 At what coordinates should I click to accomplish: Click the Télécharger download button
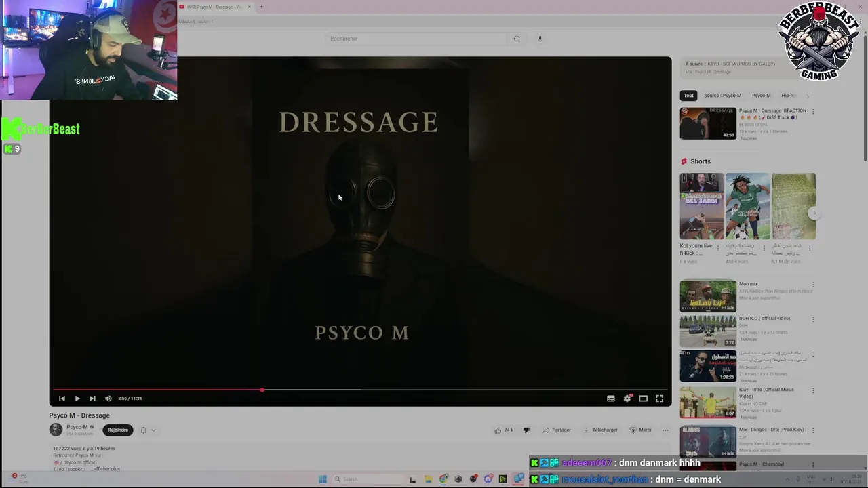point(599,430)
